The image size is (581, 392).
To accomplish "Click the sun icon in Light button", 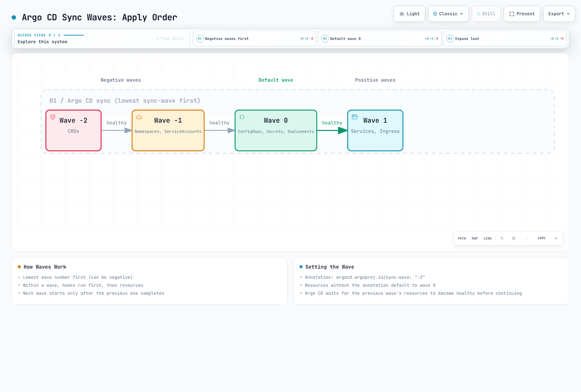I will point(402,14).
